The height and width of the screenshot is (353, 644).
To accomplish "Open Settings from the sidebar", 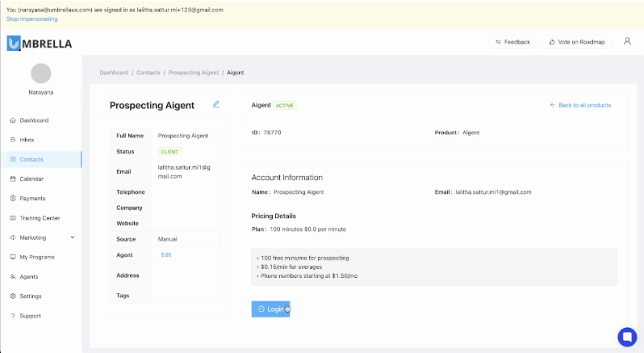I will pyautogui.click(x=31, y=296).
